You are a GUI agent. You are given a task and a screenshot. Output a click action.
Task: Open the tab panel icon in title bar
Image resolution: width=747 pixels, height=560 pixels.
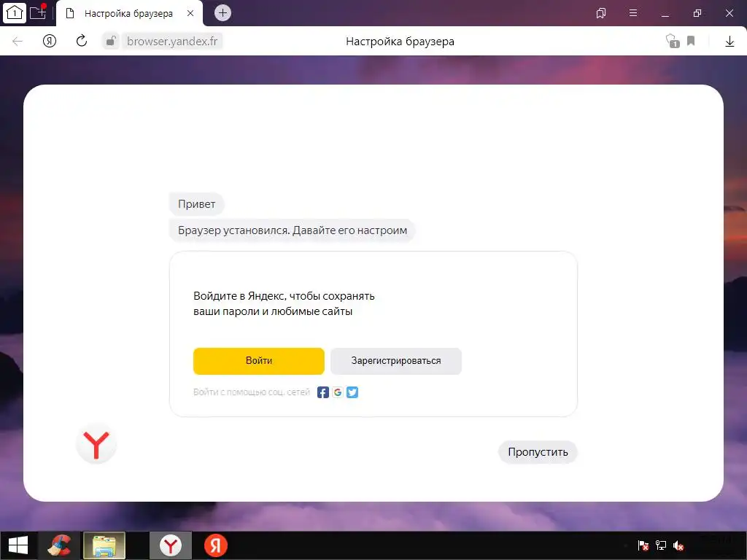point(601,13)
